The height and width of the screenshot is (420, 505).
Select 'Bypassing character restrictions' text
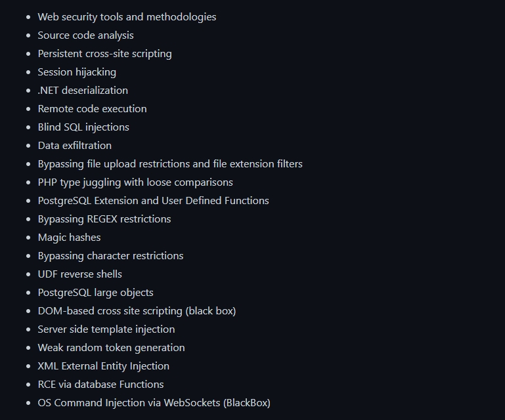[x=110, y=256]
